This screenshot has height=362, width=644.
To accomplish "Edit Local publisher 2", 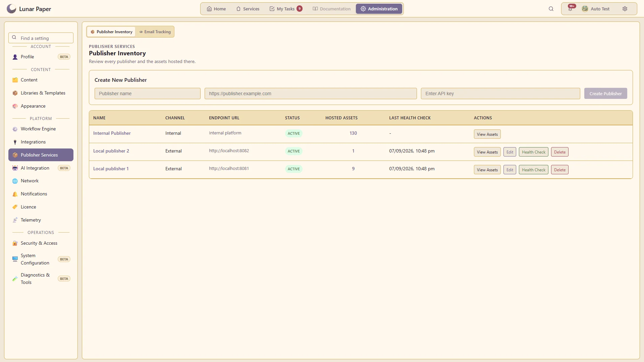I will 509,152.
